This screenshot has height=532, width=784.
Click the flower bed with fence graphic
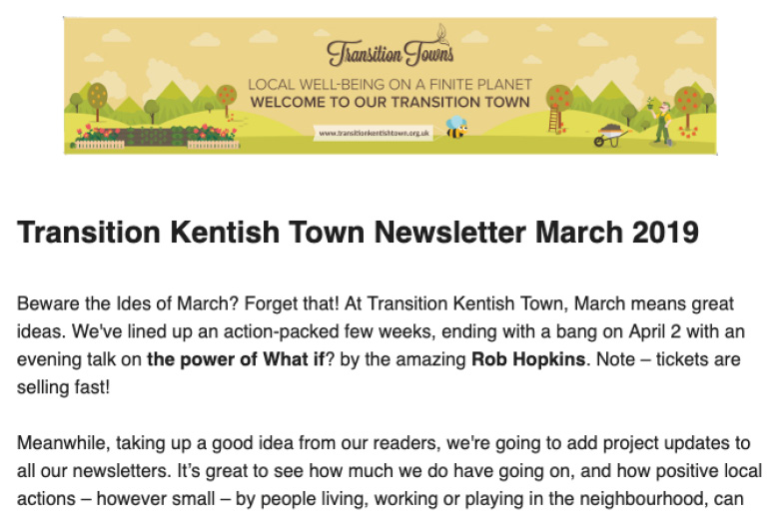(x=157, y=136)
